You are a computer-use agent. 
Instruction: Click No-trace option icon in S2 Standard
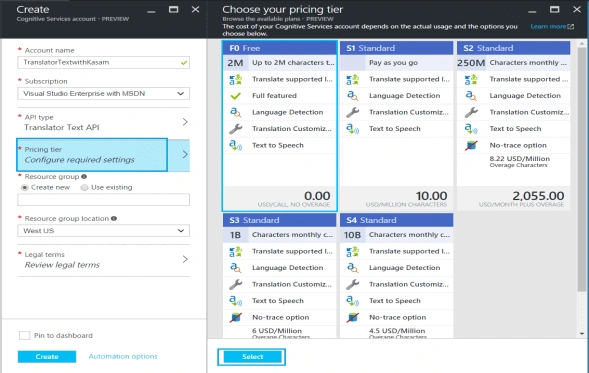[471, 145]
